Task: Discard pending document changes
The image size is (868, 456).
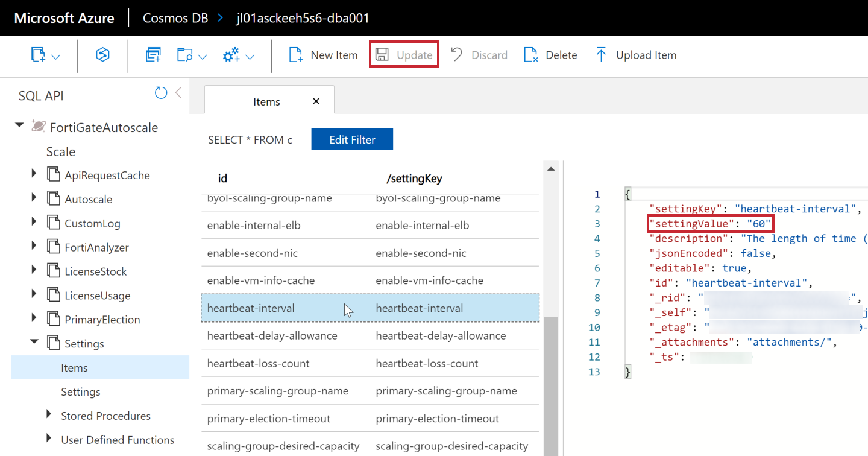Action: (479, 54)
